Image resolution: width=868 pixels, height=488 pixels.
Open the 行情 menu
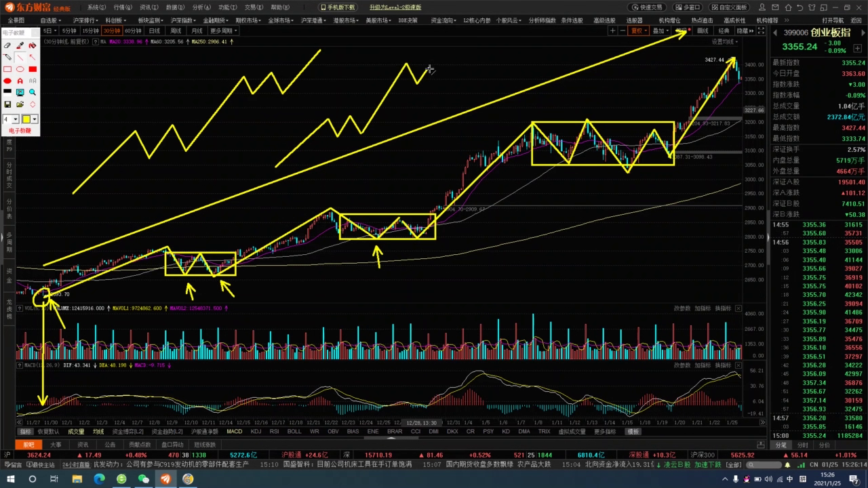pos(123,7)
